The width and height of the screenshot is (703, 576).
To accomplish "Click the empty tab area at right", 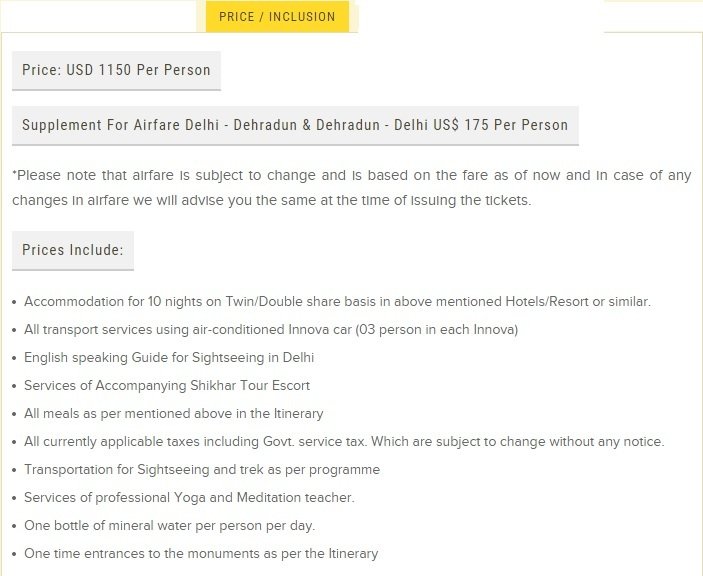I will [x=653, y=17].
